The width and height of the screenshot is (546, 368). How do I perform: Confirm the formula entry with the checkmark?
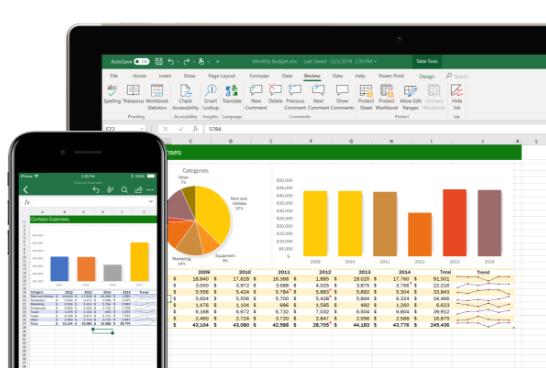point(180,129)
